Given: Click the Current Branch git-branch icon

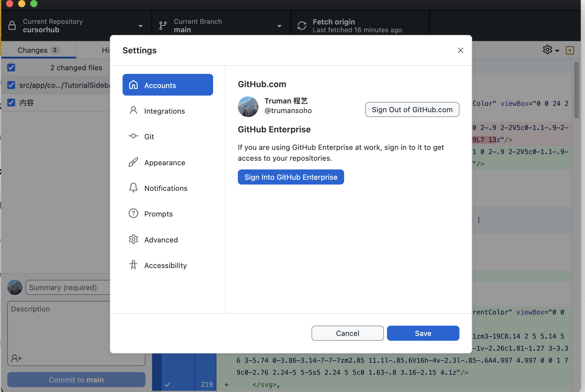Looking at the screenshot, I should tap(163, 26).
